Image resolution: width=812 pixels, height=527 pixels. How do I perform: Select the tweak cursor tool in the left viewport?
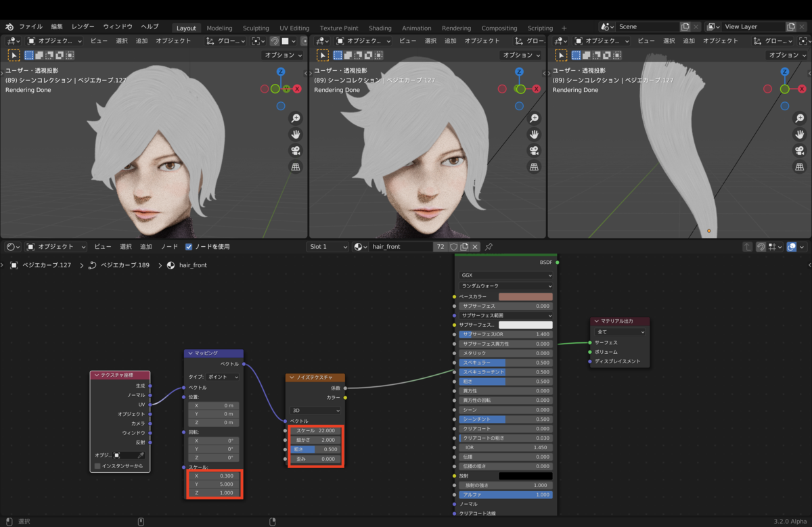coord(14,55)
